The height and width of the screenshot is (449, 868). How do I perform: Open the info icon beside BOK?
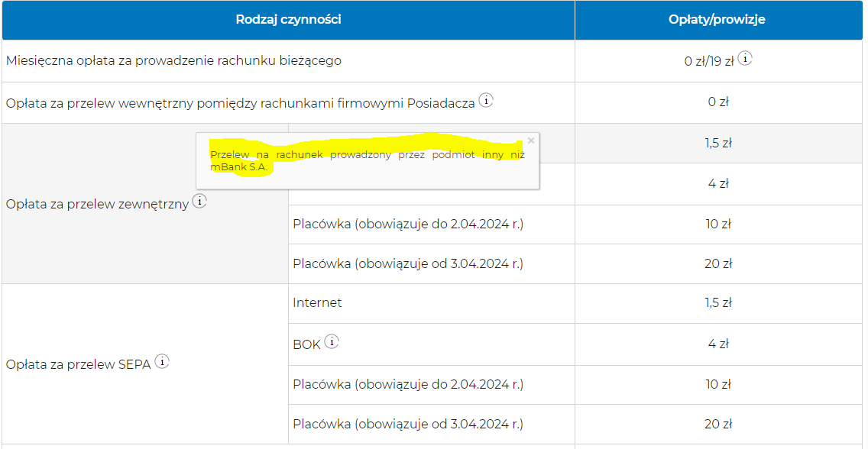coord(331,342)
